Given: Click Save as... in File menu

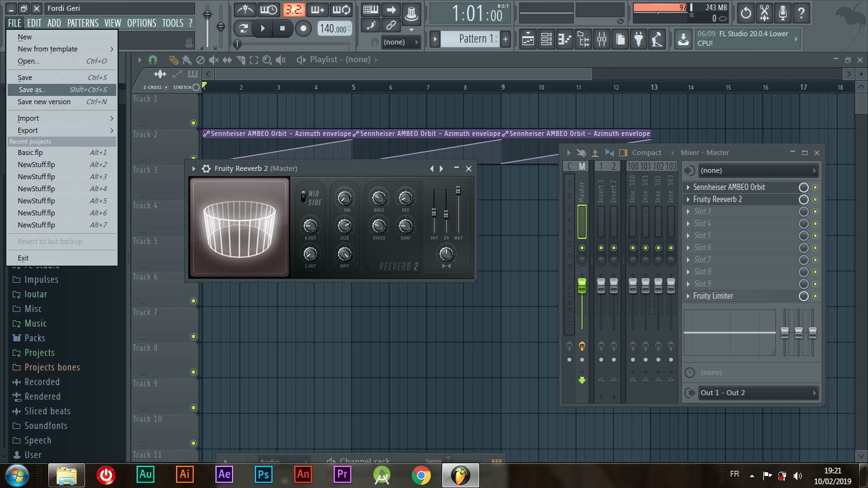Looking at the screenshot, I should (62, 90).
